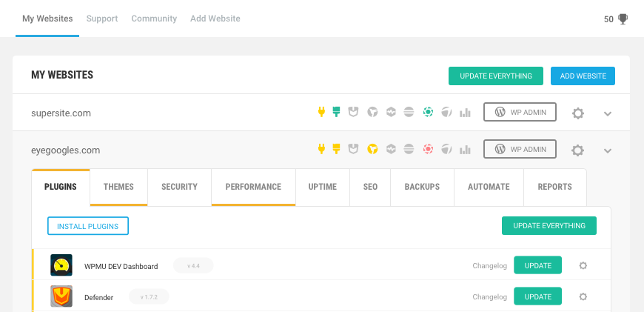Click the uptime pulse hexagon icon for supersite.com
Viewport: 644px width, 312px height.
[391, 112]
